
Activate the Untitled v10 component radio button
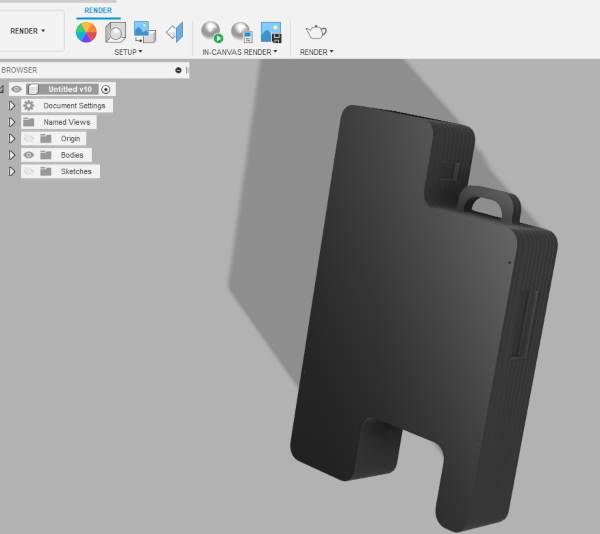click(x=106, y=90)
